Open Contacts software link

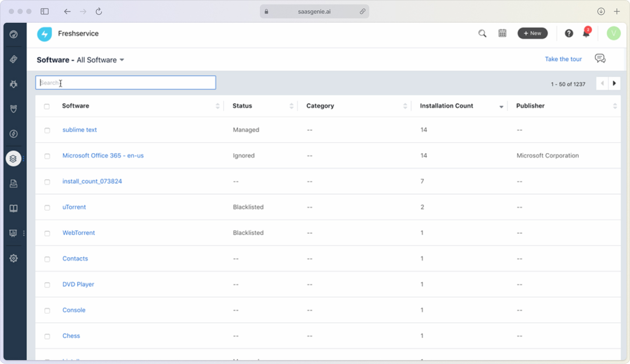75,259
